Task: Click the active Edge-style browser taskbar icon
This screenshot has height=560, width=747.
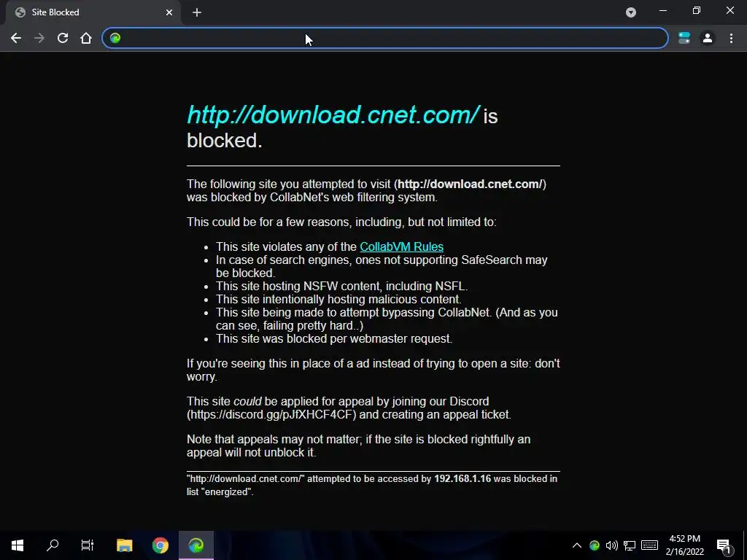Action: click(196, 545)
